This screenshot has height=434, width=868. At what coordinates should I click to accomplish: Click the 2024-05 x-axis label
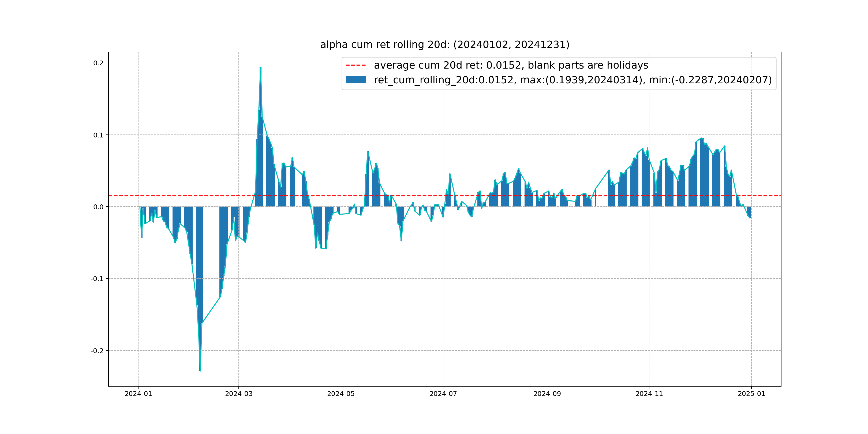341,394
